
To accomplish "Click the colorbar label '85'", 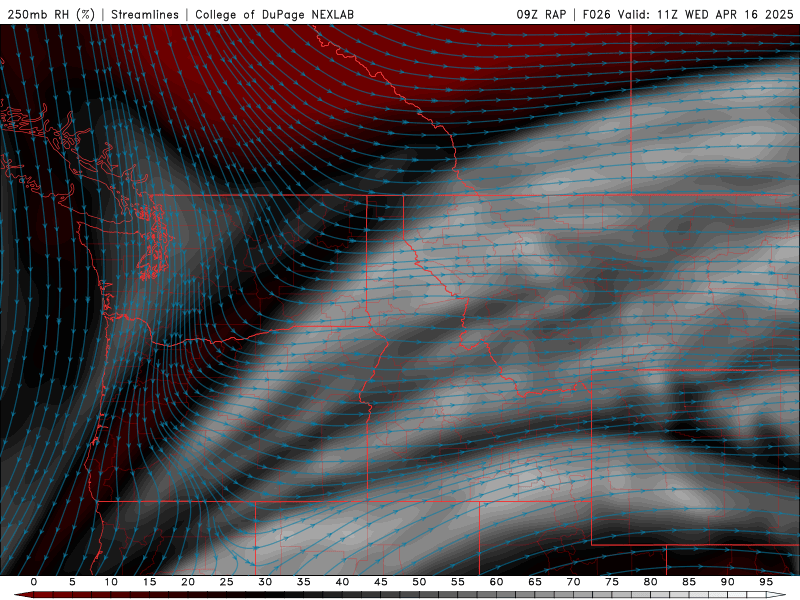I will pyautogui.click(x=689, y=582).
